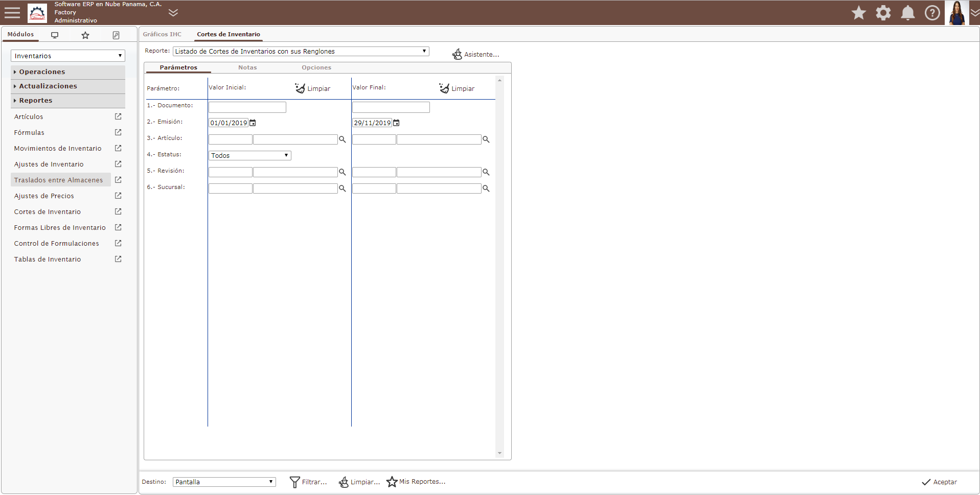
Task: Search initial Revisión magnifier
Action: pyautogui.click(x=343, y=172)
